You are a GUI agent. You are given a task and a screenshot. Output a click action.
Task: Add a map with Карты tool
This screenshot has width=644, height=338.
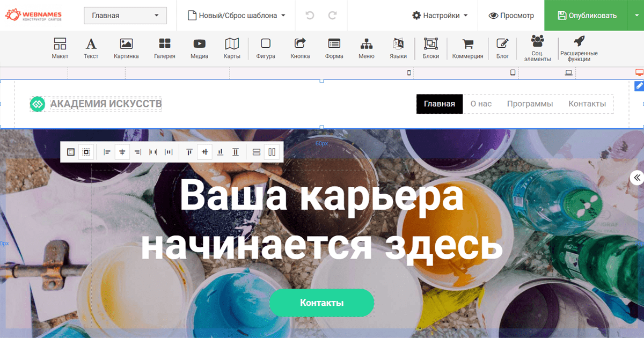[232, 48]
